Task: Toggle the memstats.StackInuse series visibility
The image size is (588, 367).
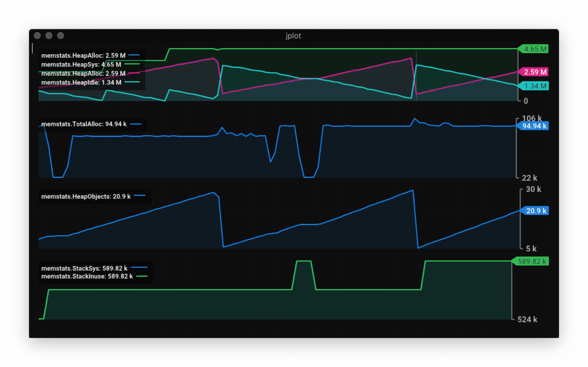Action: [x=87, y=276]
